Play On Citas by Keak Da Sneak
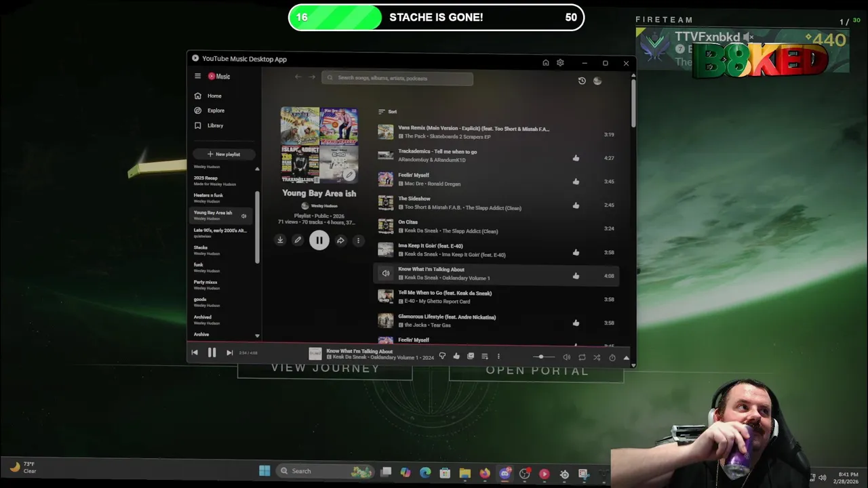The height and width of the screenshot is (488, 868). click(497, 226)
